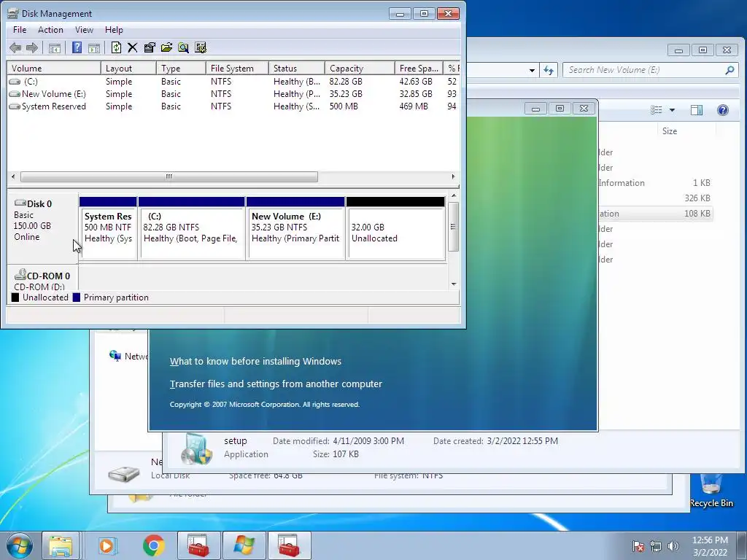The width and height of the screenshot is (747, 560).
Task: Open the Action menu
Action: [x=50, y=29]
